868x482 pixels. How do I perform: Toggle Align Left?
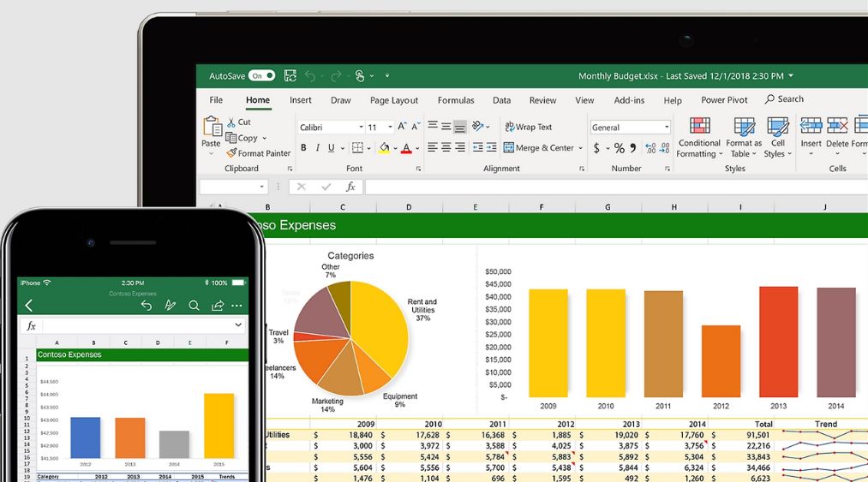click(x=433, y=147)
